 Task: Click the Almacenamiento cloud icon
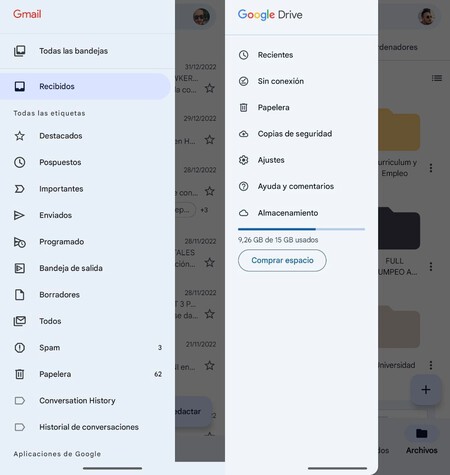click(244, 213)
